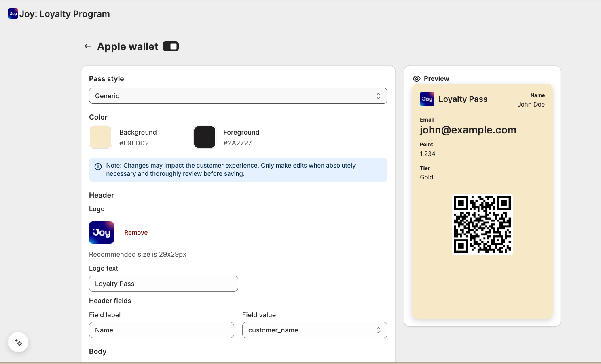Open the Background color swatch
This screenshot has height=364, width=601.
pyautogui.click(x=100, y=137)
